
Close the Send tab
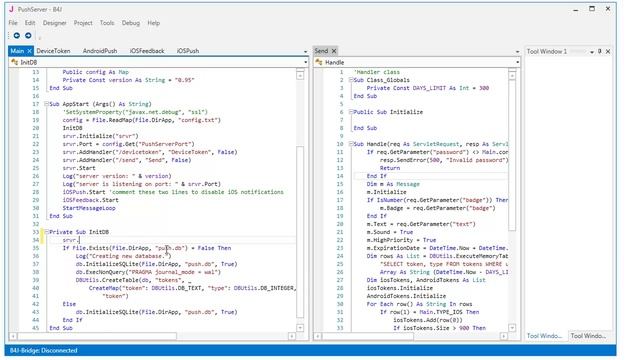pyautogui.click(x=333, y=51)
